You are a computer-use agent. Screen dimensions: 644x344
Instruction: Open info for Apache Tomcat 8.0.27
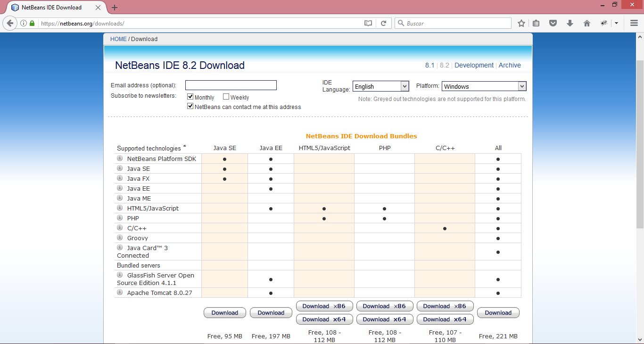119,293
